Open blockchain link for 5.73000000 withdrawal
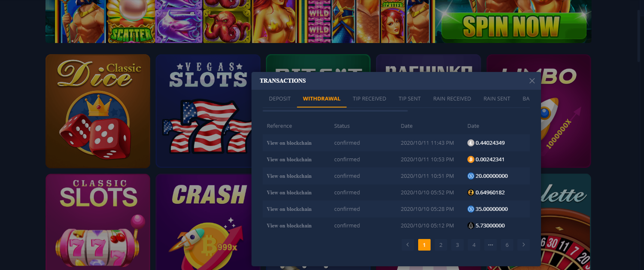Image resolution: width=644 pixels, height=270 pixels. 289,225
